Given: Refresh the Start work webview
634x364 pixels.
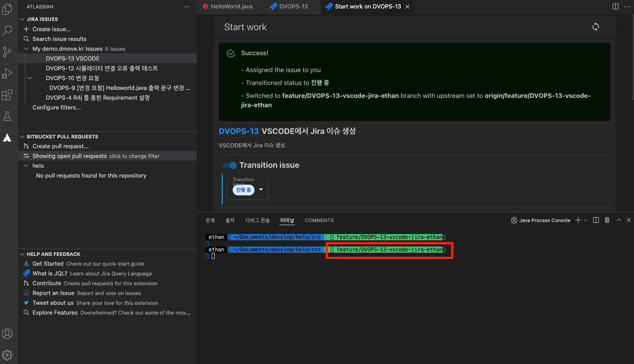Looking at the screenshot, I should point(596,27).
